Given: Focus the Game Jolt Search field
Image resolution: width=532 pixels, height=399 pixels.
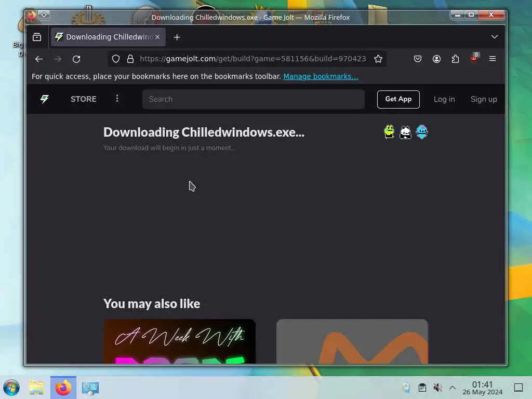Looking at the screenshot, I should 254,99.
